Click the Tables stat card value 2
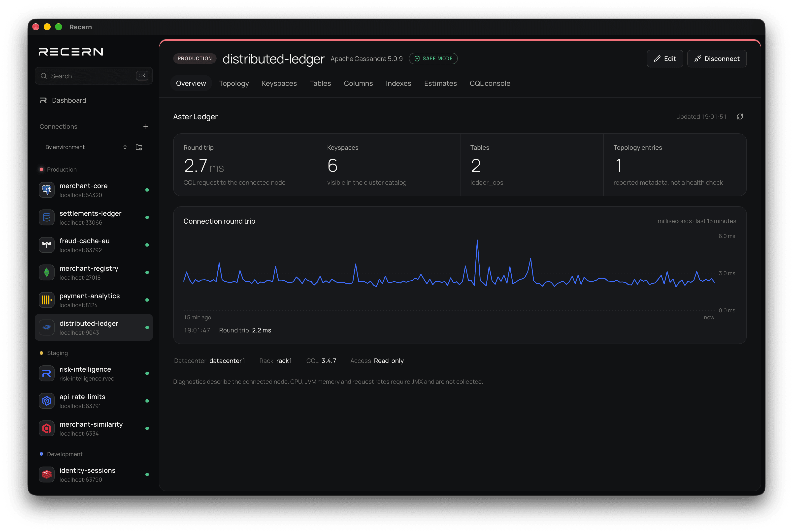Viewport: 793px width, 532px height. 476,166
